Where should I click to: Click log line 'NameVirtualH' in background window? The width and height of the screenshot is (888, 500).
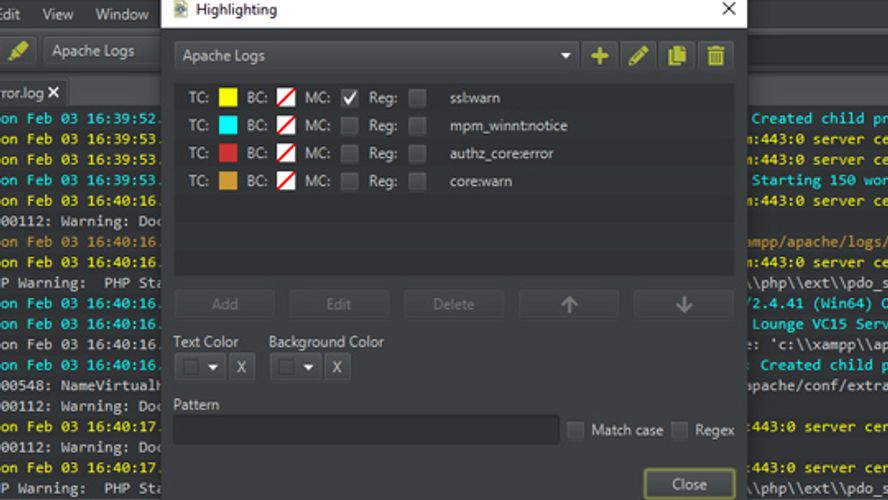tap(80, 386)
